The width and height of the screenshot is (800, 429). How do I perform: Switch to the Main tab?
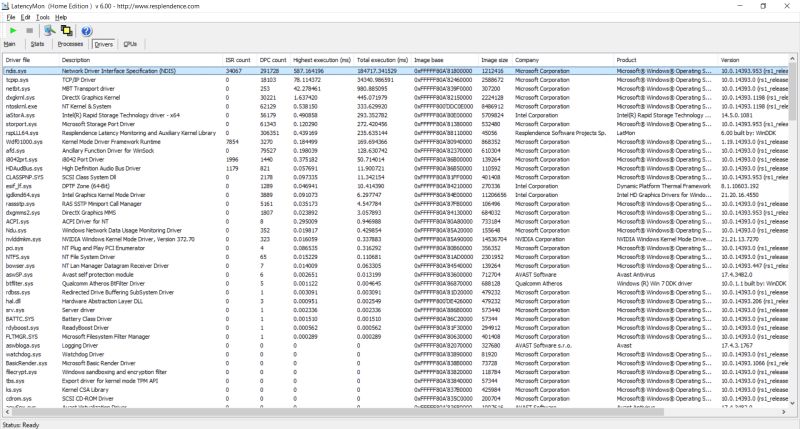pos(10,44)
